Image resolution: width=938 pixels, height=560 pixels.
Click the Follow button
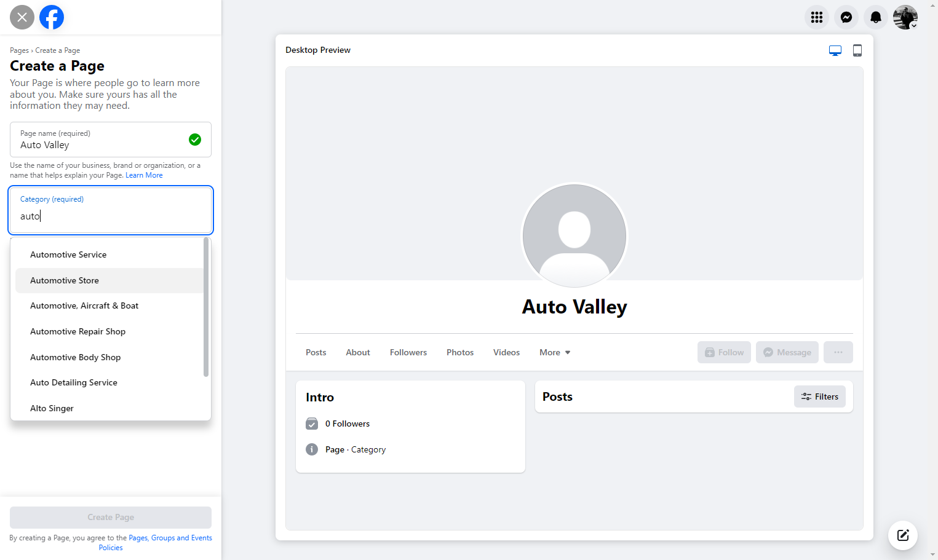click(724, 352)
